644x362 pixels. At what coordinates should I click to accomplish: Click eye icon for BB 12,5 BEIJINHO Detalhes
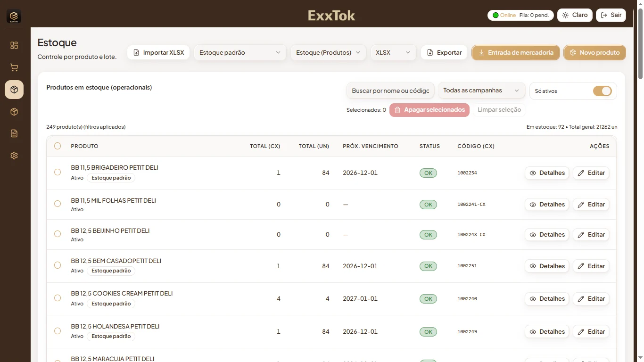click(x=533, y=235)
